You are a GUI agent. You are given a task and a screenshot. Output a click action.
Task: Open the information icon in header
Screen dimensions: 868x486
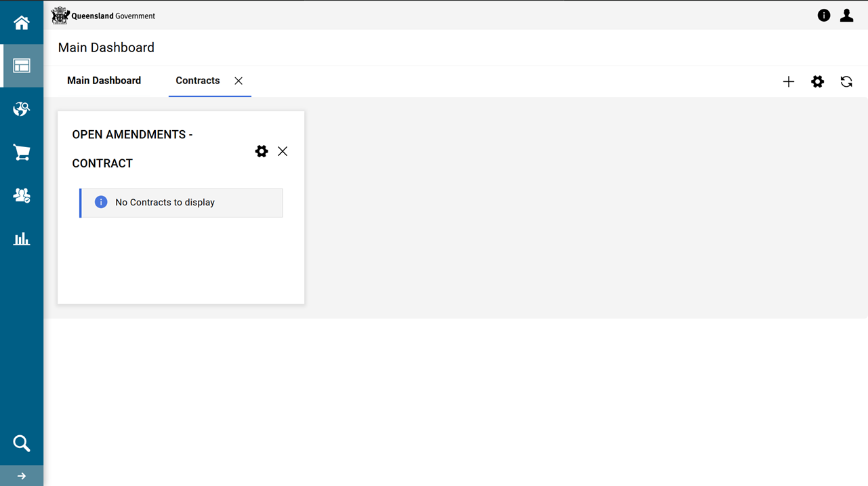click(823, 16)
